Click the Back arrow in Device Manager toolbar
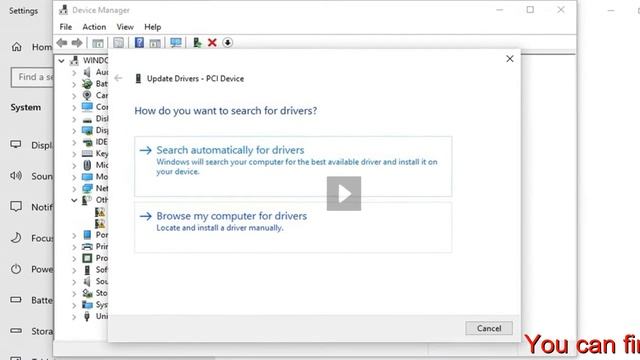Image resolution: width=640 pixels, height=360 pixels. click(62, 42)
